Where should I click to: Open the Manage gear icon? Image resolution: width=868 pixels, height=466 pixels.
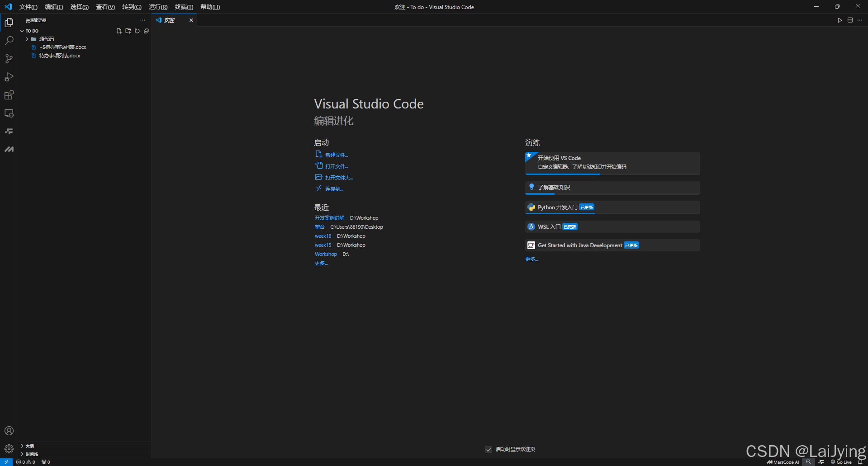point(9,449)
